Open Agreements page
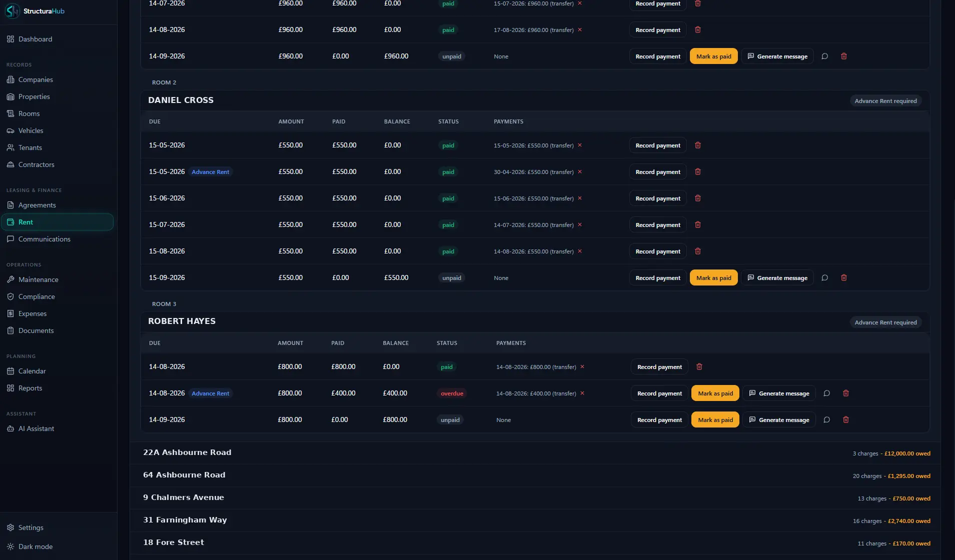 pyautogui.click(x=37, y=205)
